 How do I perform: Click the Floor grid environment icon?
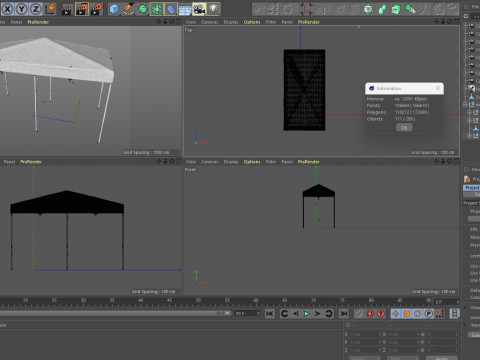[x=185, y=10]
